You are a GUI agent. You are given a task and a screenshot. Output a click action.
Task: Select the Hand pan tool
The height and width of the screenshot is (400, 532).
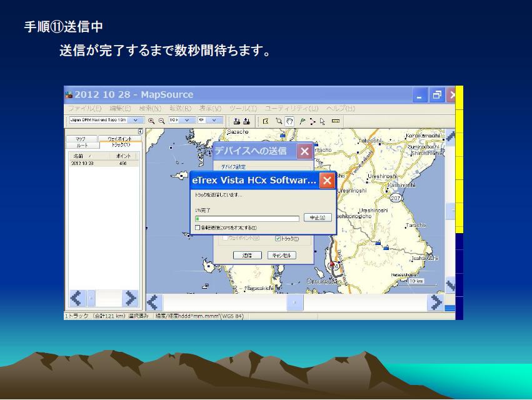pyautogui.click(x=289, y=121)
